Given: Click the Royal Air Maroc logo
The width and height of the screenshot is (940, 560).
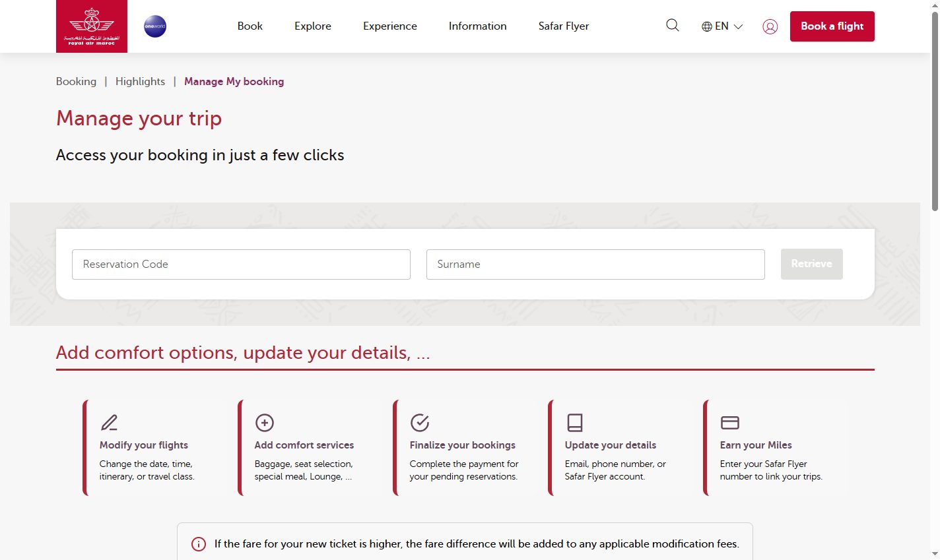Looking at the screenshot, I should pyautogui.click(x=92, y=26).
